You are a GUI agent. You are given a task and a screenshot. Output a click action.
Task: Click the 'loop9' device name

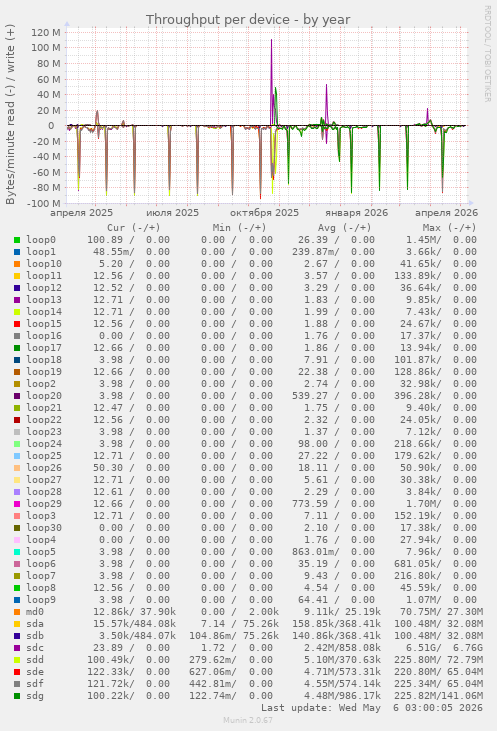41,600
